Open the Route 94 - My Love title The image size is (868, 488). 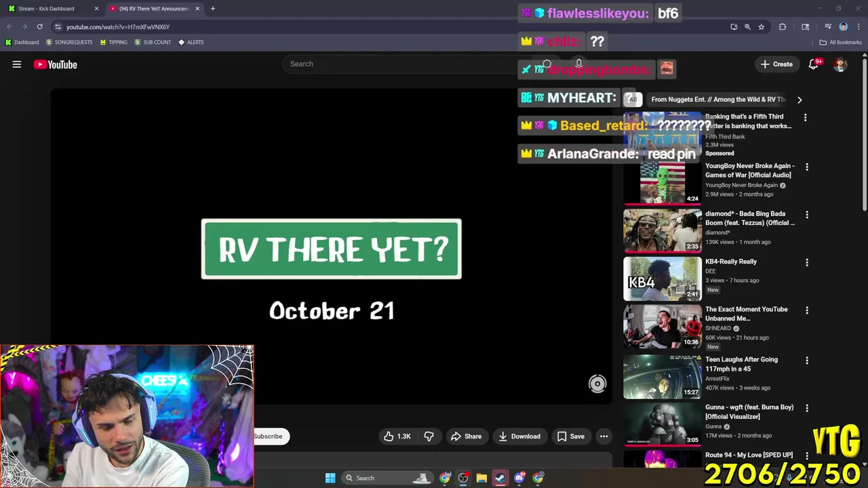(749, 455)
